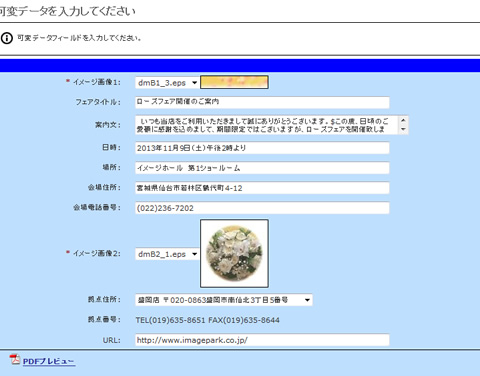Viewport: 480px width, 376px height.
Task: Click the information icon near 可変データフィールド
Action: pyautogui.click(x=7, y=38)
